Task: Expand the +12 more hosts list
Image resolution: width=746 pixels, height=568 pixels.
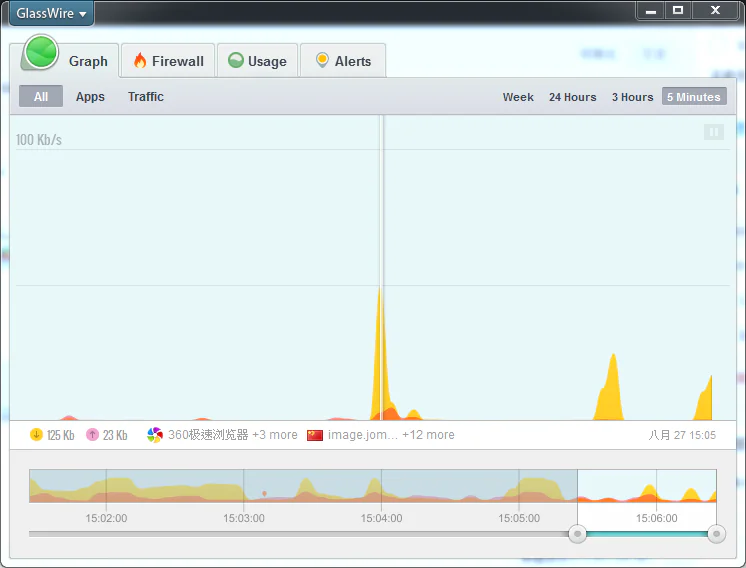Action: 428,435
